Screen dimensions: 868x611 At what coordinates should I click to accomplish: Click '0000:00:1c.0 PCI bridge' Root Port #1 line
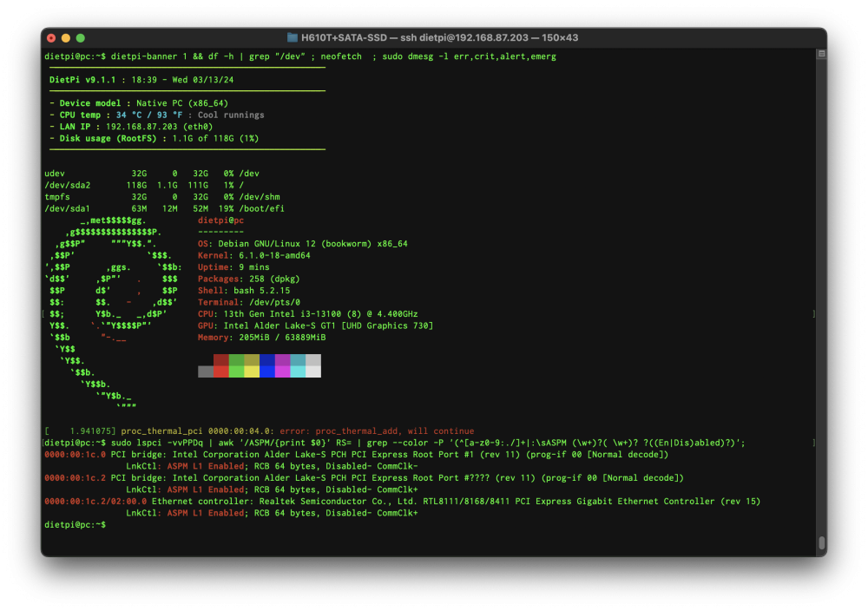[x=356, y=455]
